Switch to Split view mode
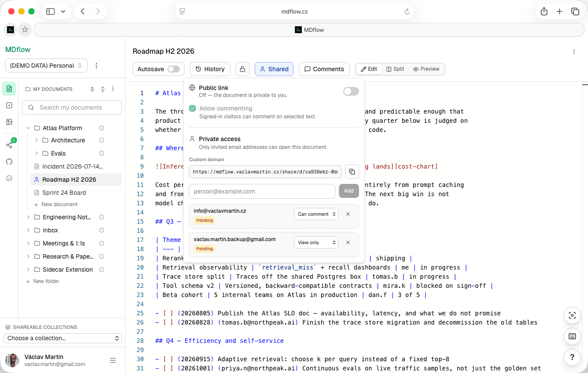 tap(395, 69)
